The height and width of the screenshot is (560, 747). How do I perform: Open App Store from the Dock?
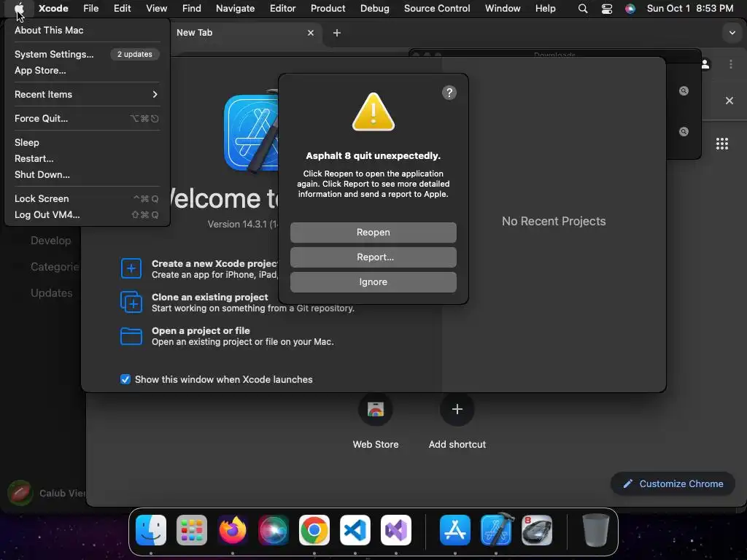455,530
